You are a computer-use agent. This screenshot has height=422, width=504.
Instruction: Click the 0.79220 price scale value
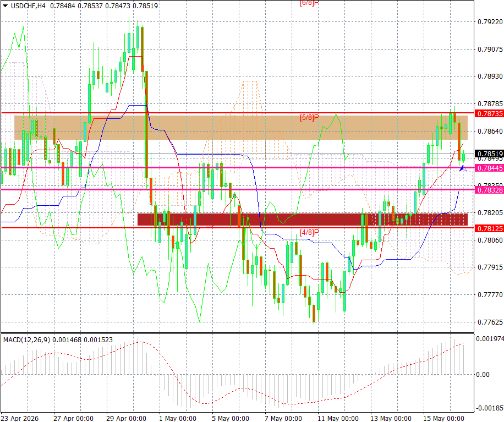click(x=490, y=22)
